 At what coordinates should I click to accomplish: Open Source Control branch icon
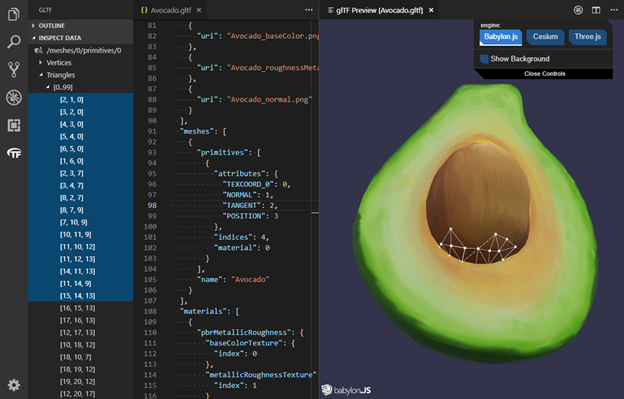[14, 70]
